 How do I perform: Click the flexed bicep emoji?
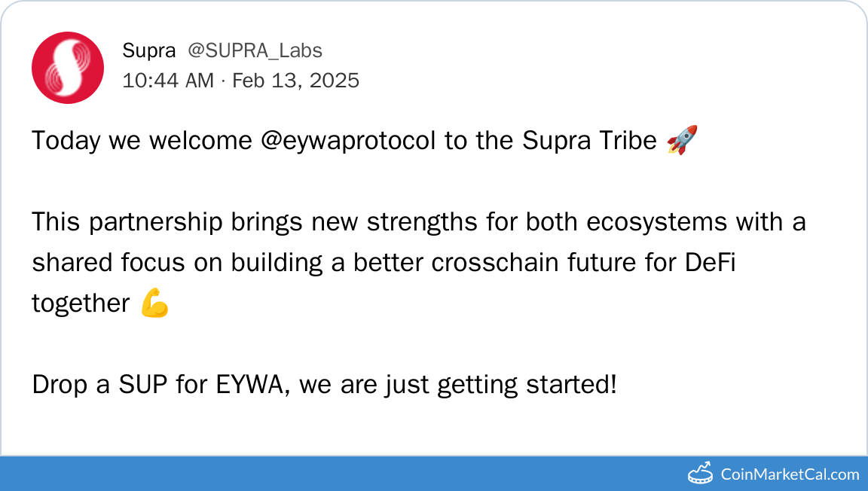(x=154, y=303)
